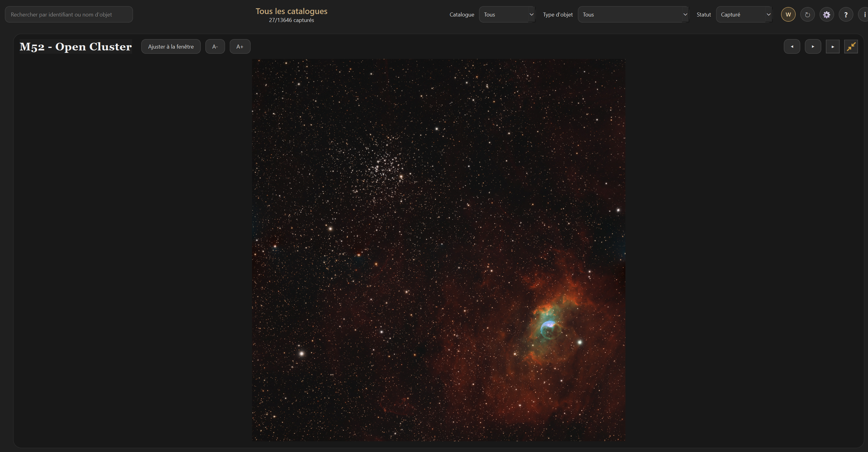Image resolution: width=868 pixels, height=452 pixels.
Task: Open help with the question mark icon
Action: 846,14
